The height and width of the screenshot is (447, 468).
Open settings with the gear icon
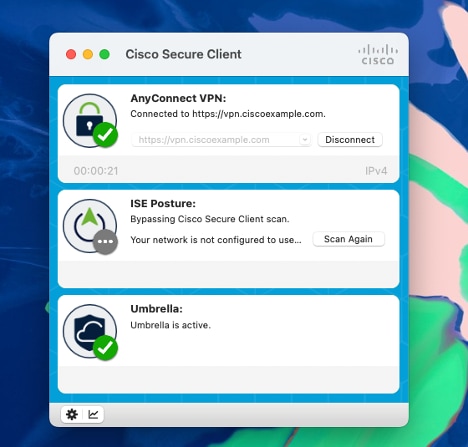(72, 414)
